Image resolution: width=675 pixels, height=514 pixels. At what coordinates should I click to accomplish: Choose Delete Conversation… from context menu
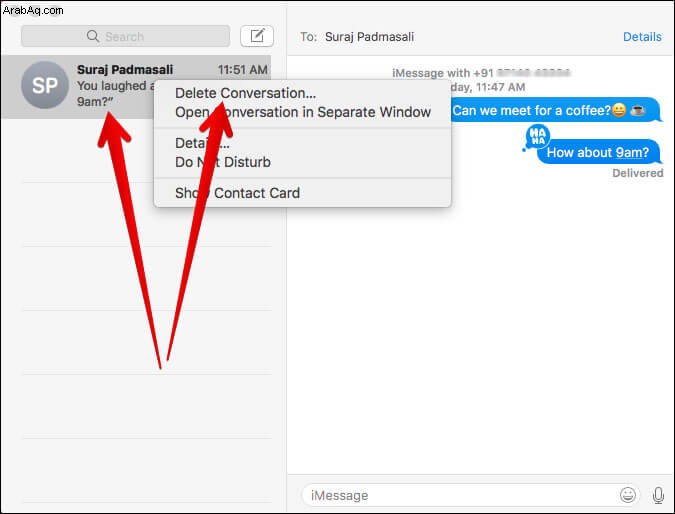tap(245, 93)
